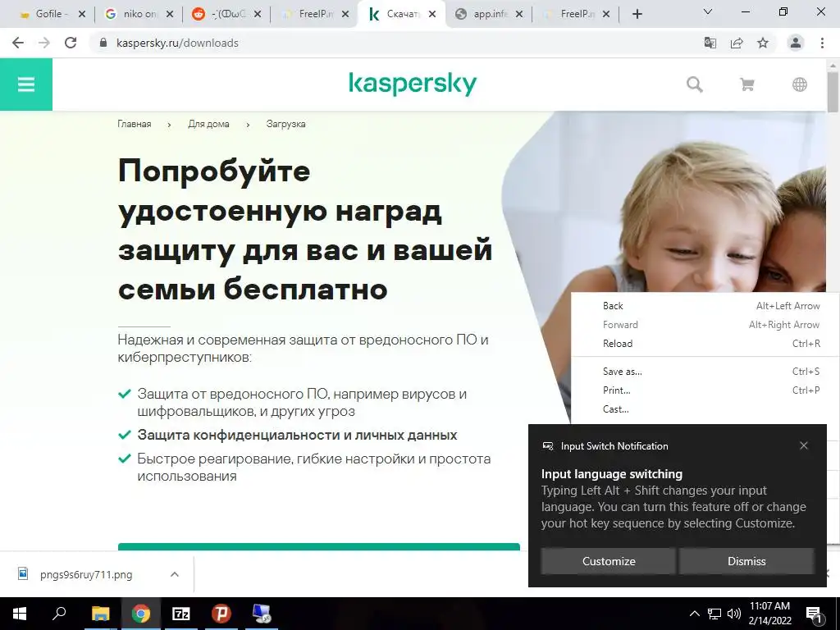Open 7-Zip from the taskbar
The image size is (840, 630).
(x=181, y=614)
